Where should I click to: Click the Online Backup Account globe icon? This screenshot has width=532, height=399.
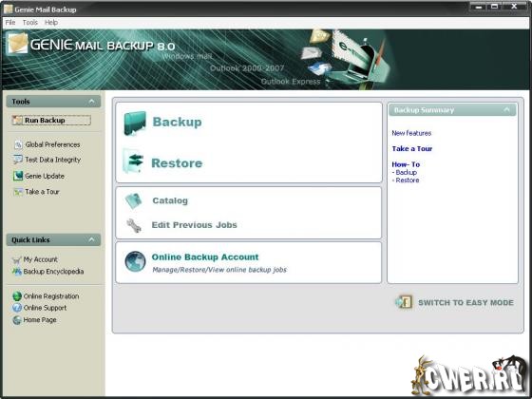[135, 261]
